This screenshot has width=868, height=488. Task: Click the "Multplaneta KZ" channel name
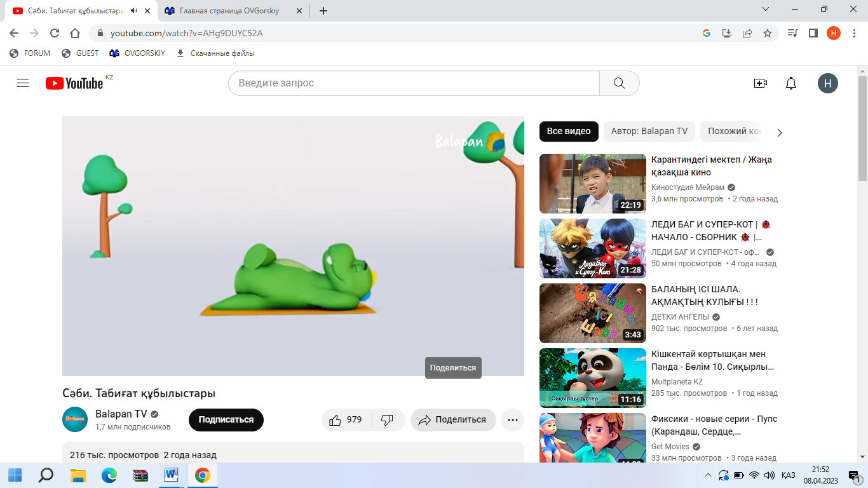tap(677, 382)
